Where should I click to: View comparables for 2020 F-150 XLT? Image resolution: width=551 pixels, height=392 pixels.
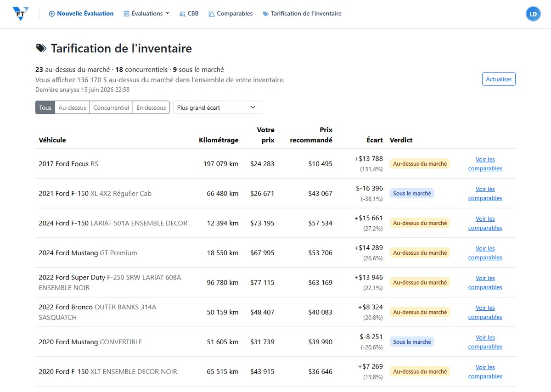coord(485,371)
